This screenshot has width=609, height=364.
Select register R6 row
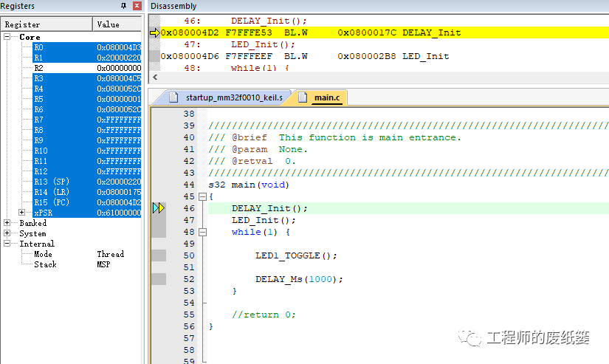tap(86, 109)
